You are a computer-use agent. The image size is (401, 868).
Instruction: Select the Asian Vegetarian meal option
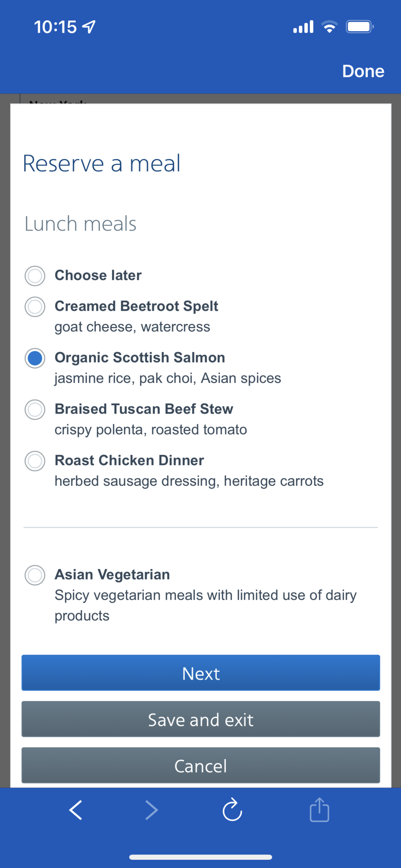[35, 575]
